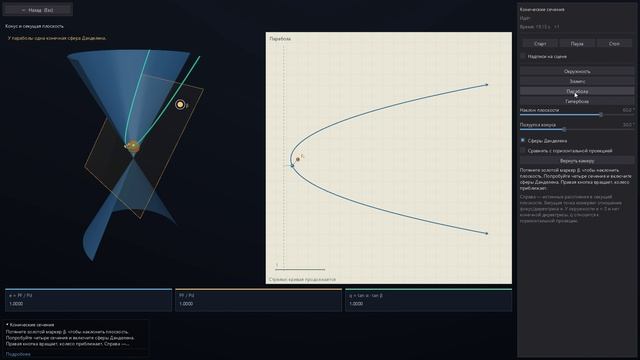Stop the simulation with Стоп

click(614, 43)
